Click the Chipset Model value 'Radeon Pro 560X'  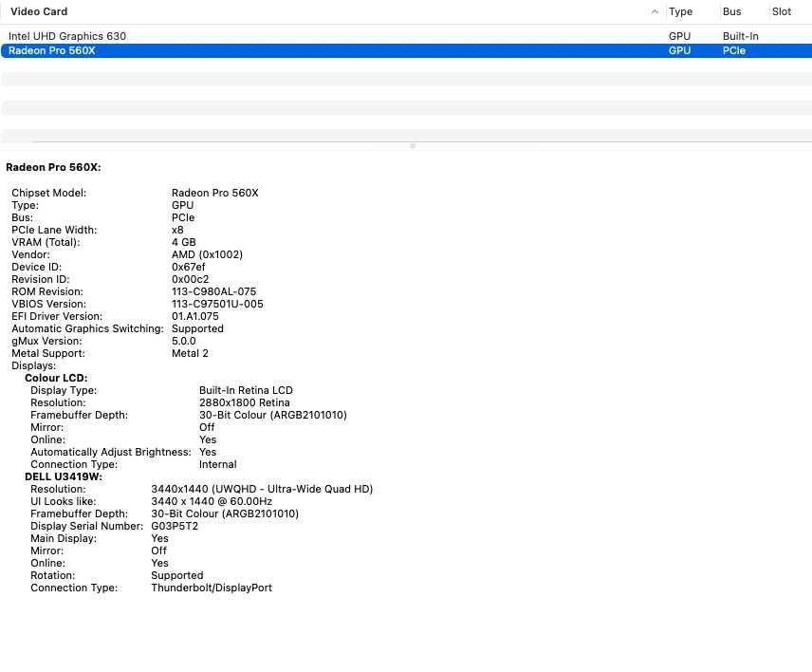click(x=215, y=193)
